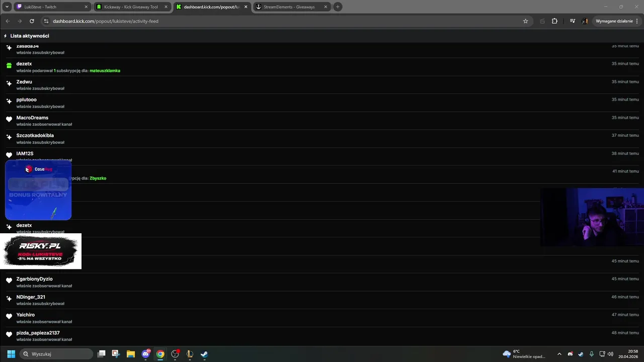Open Task View from taskbar
This screenshot has width=644, height=362.
101,354
